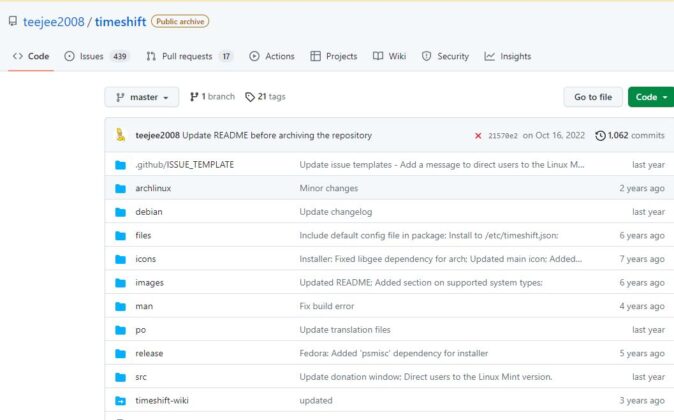Open commit hash 21570e2

pos(502,136)
